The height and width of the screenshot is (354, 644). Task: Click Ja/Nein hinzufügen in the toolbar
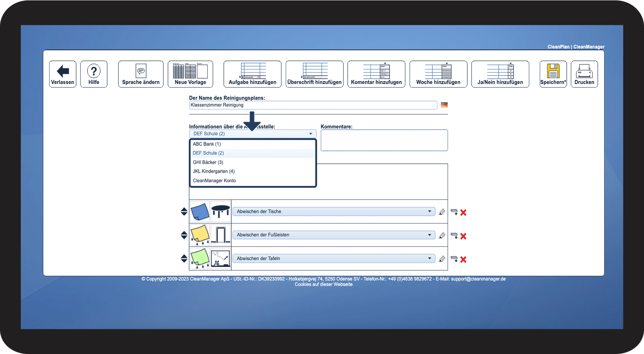pyautogui.click(x=500, y=74)
